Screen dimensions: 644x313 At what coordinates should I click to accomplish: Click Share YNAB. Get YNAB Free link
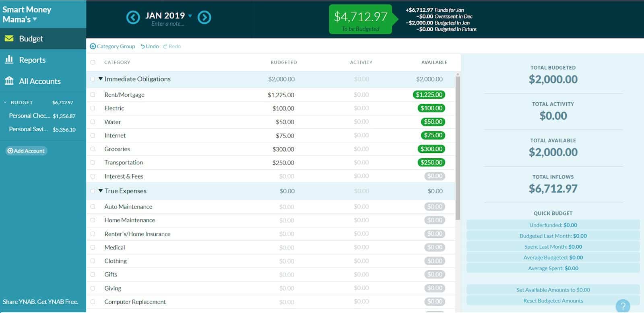[40, 302]
